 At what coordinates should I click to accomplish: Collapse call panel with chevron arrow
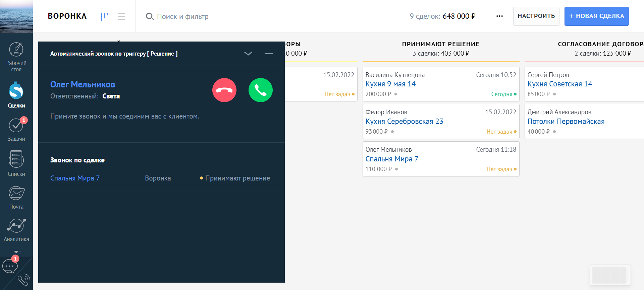[248, 54]
